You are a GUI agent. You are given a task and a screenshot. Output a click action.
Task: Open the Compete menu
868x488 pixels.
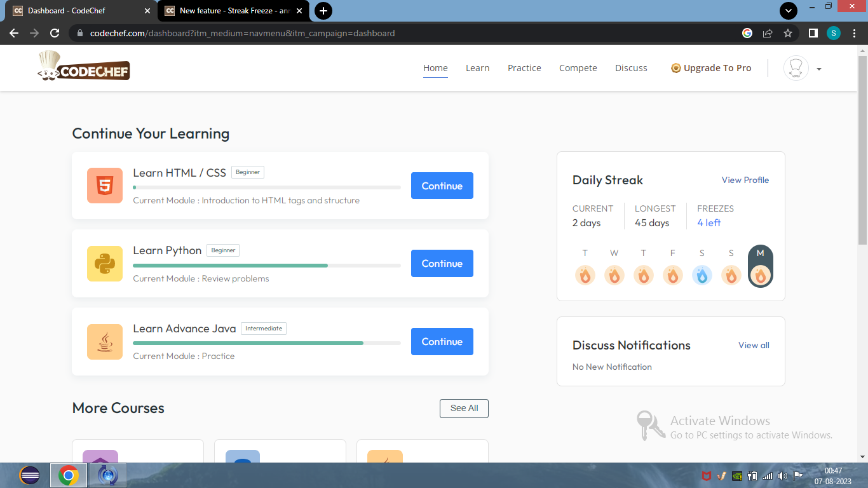pos(578,68)
